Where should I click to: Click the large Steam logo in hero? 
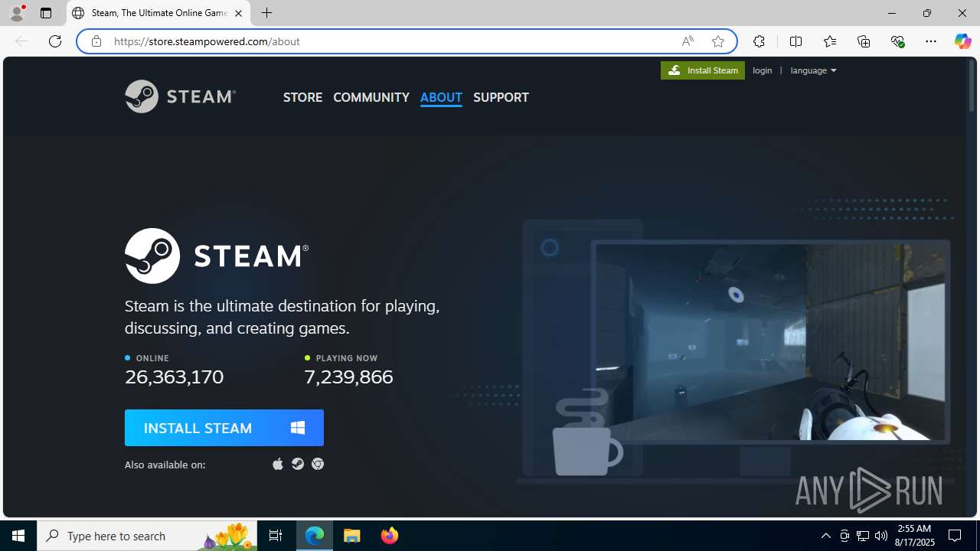[217, 256]
